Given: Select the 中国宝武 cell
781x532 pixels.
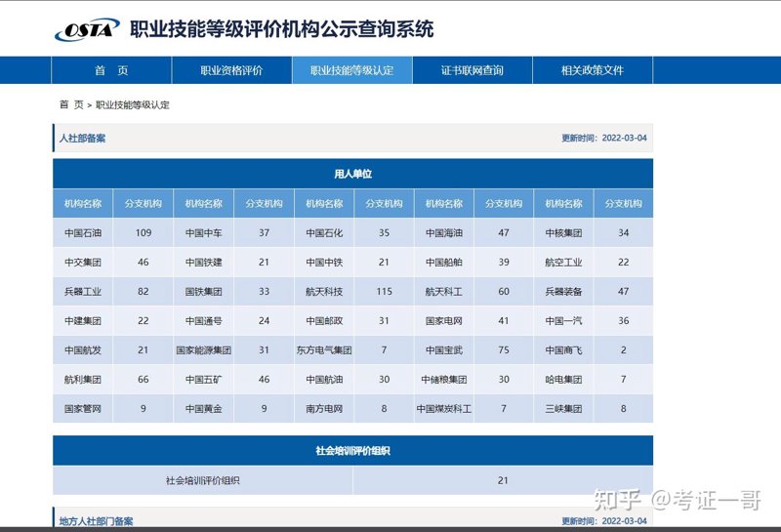Looking at the screenshot, I should click(444, 350).
